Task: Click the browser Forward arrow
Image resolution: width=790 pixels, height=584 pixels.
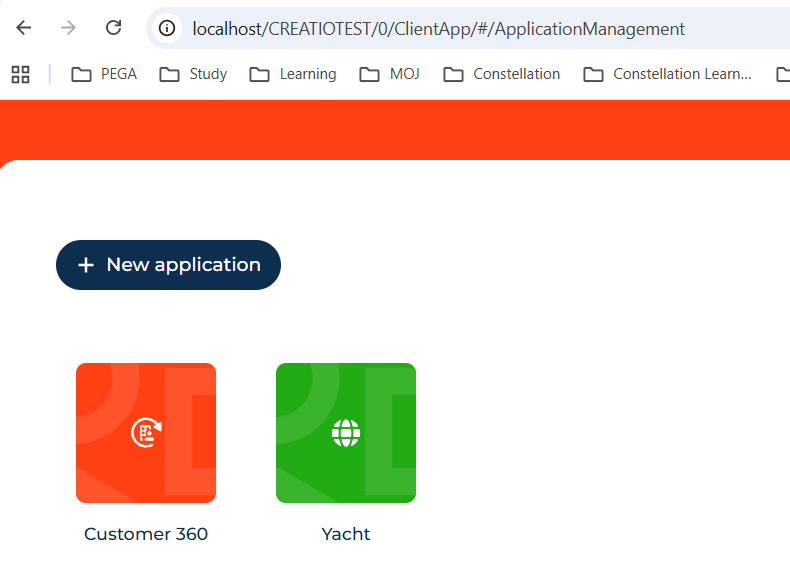Action: [x=68, y=28]
